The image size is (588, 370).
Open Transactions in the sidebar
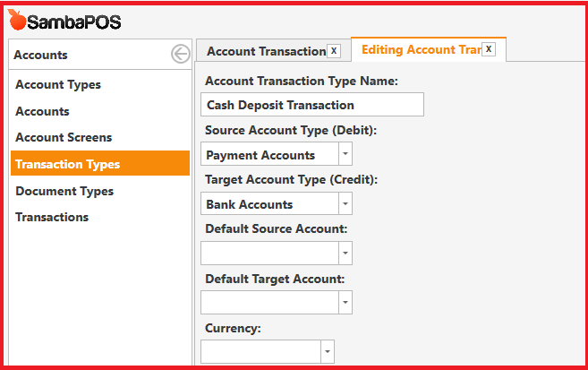[x=52, y=218]
